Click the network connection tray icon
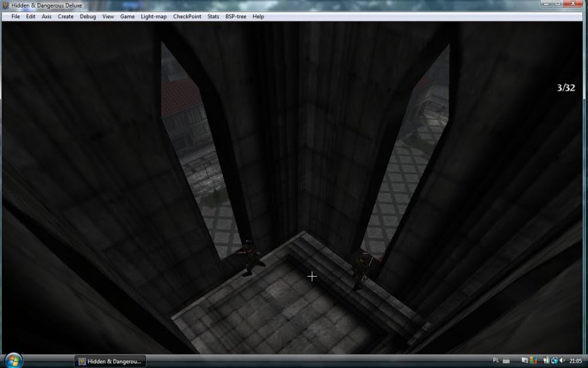Screen dimensions: 588x368 coord(554,360)
